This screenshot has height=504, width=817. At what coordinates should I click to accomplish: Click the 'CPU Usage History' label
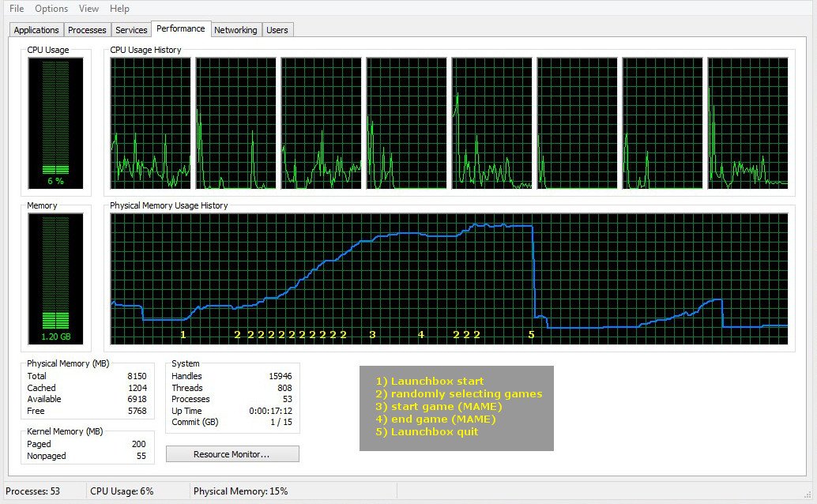pos(146,50)
